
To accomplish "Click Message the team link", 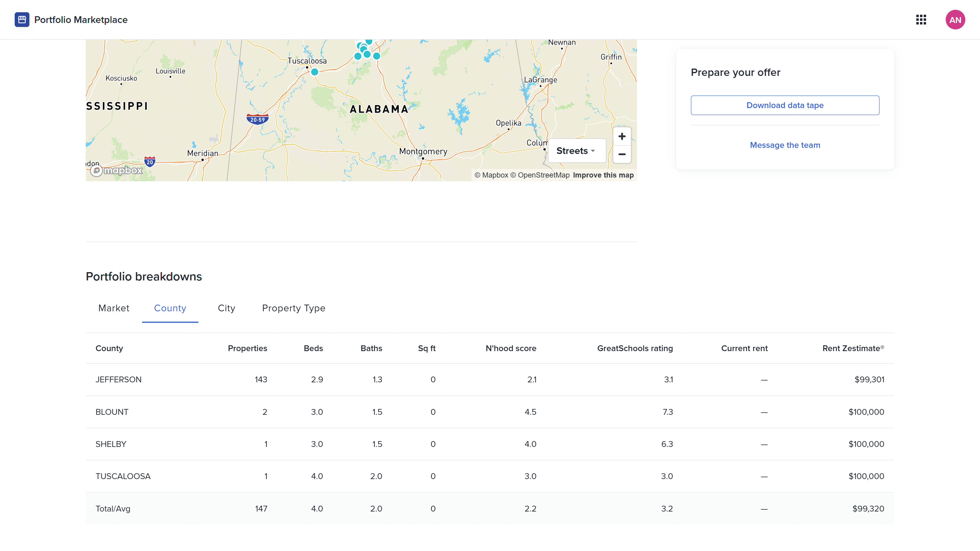I will point(784,145).
